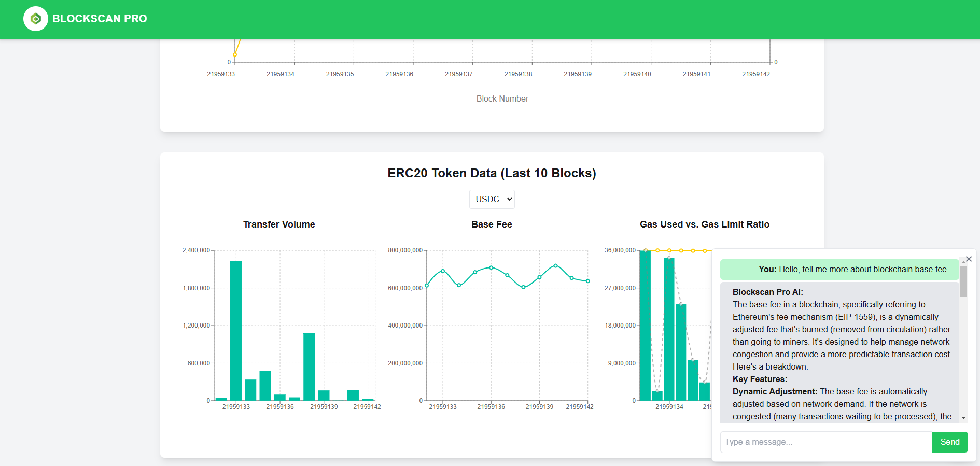This screenshot has height=466, width=980.
Task: Click the first bar in Gas Used chart
Action: pyautogui.click(x=645, y=326)
